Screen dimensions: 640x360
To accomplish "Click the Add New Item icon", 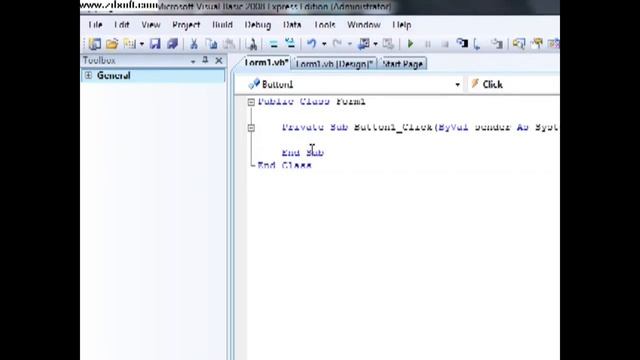I will click(130, 44).
